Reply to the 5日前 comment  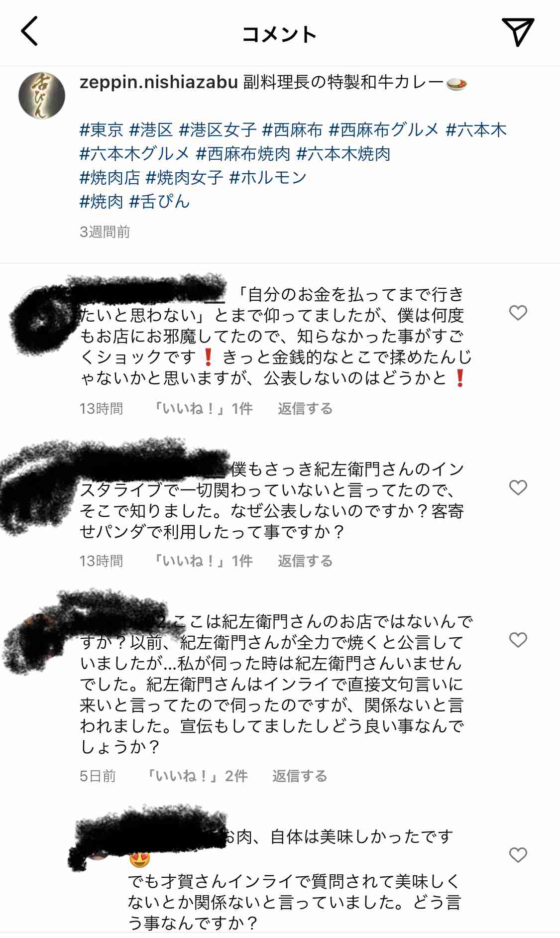(300, 776)
